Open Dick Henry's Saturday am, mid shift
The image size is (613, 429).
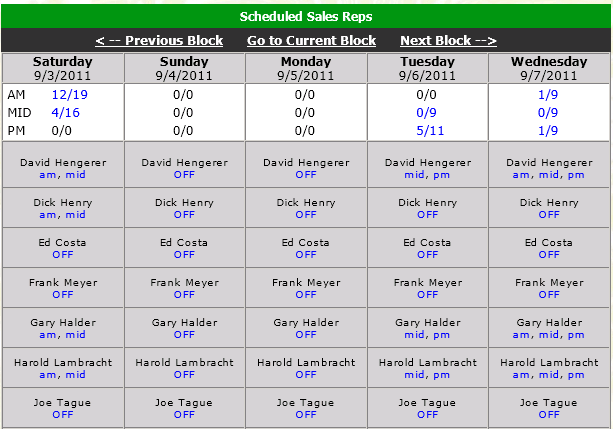coord(62,214)
